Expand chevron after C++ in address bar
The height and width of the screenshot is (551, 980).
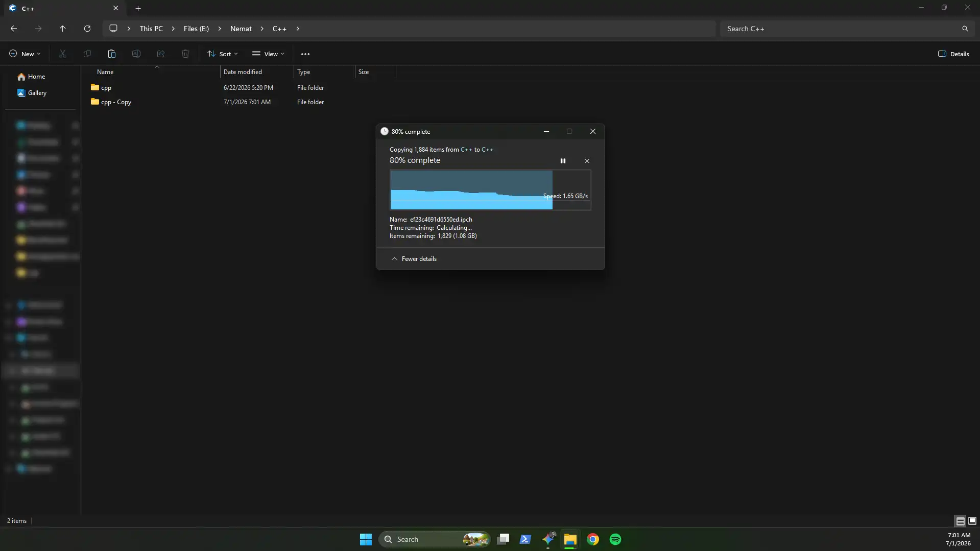[298, 29]
